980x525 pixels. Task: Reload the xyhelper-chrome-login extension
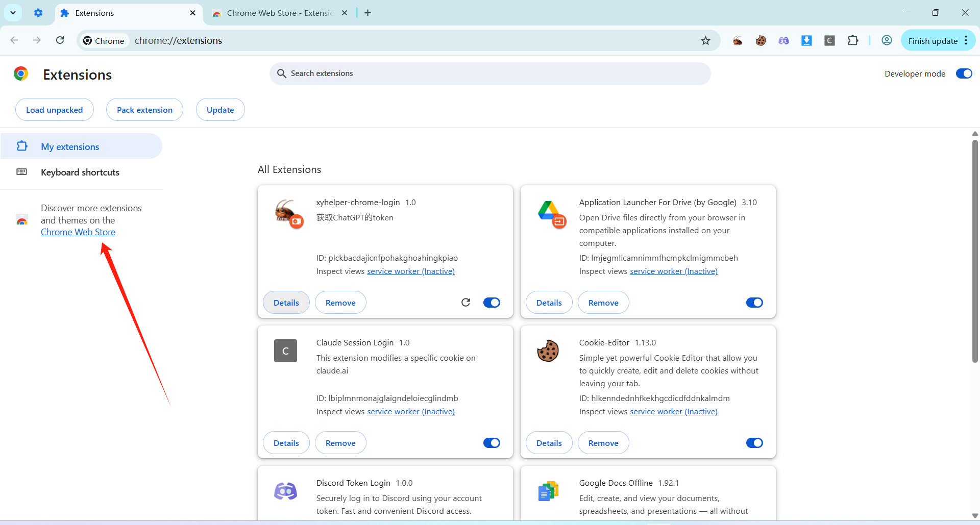[465, 303]
